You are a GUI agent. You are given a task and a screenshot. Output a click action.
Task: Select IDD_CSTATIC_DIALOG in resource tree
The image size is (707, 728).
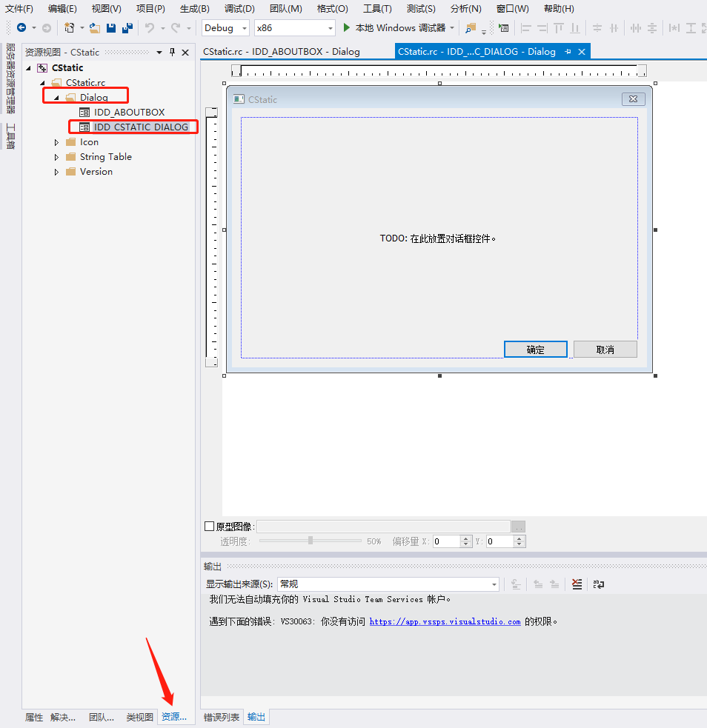coord(141,127)
